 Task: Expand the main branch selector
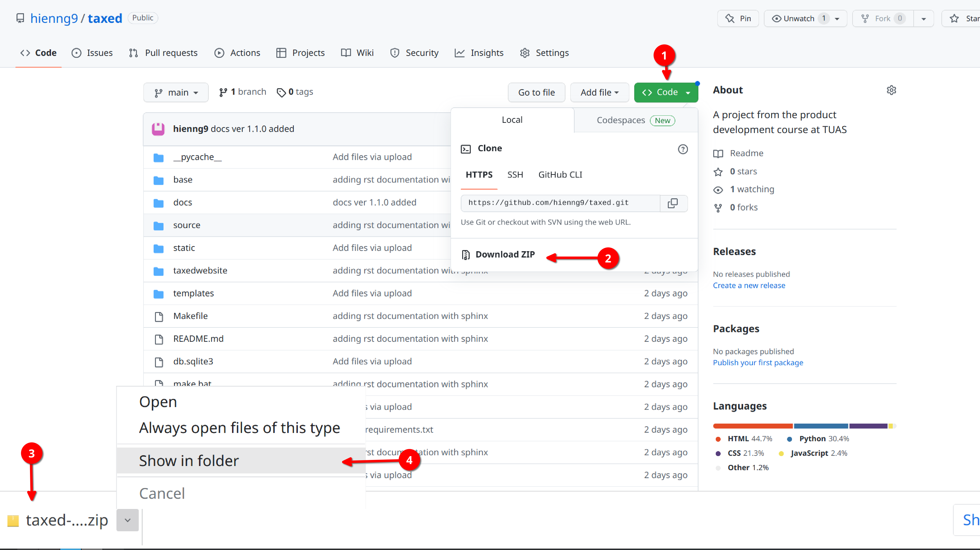pos(176,93)
